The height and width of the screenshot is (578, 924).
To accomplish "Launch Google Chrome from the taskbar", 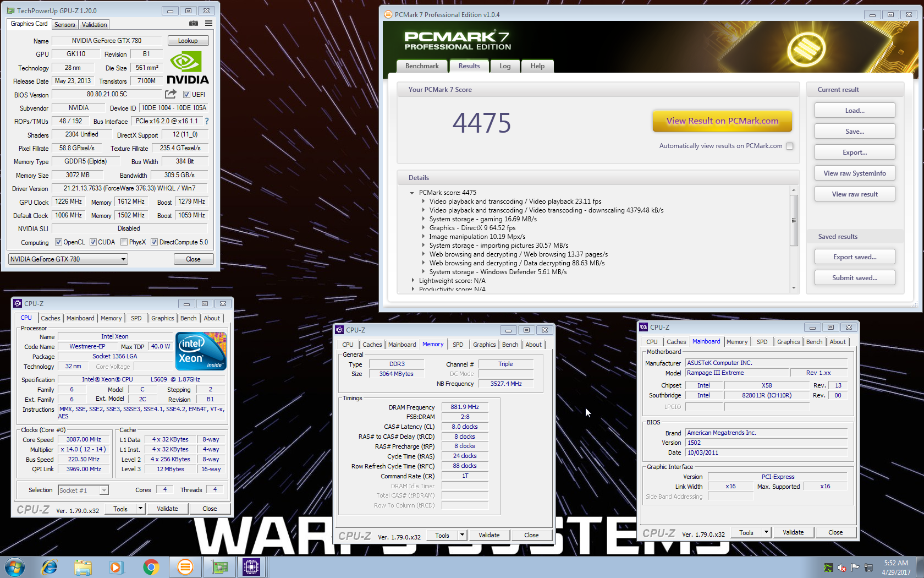I will [x=151, y=567].
